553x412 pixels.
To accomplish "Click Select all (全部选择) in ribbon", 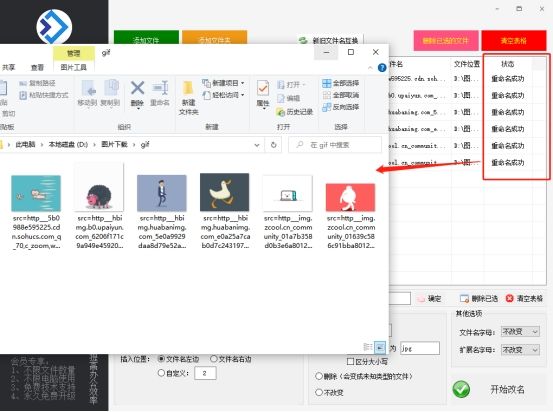I will coord(340,83).
